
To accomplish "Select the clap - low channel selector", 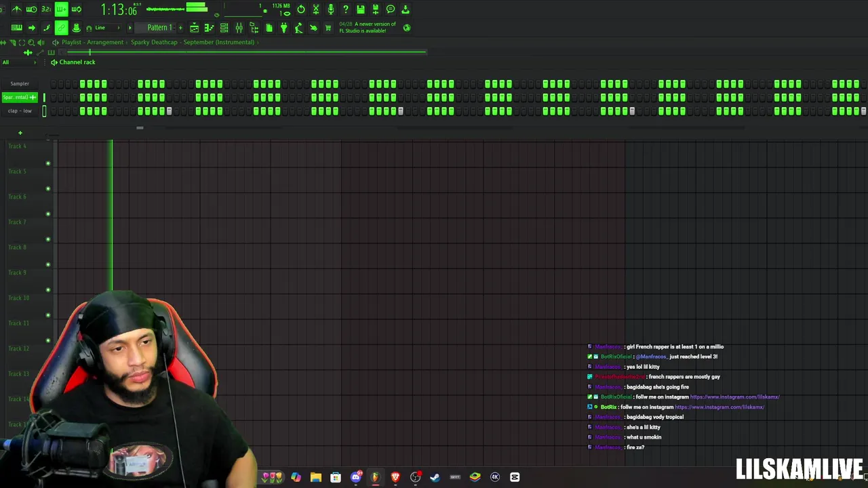I will 44,111.
